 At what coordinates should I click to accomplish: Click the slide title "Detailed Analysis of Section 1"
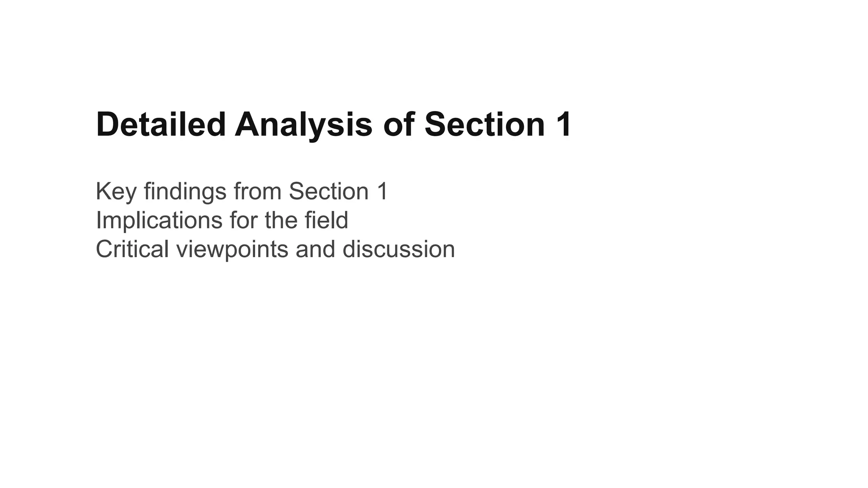coord(334,125)
